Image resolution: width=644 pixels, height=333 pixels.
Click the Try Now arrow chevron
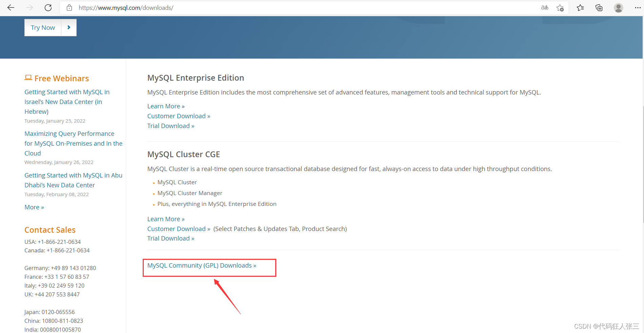69,27
